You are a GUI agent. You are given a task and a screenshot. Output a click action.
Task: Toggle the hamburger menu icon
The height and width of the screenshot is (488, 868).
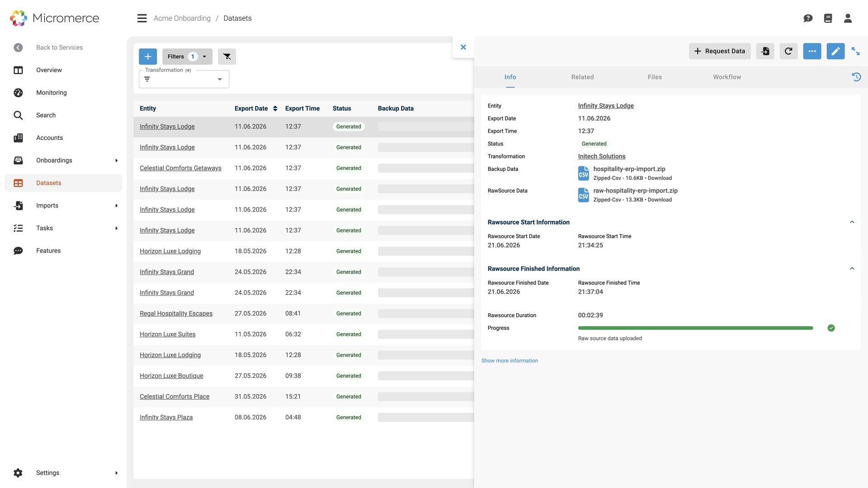[142, 19]
